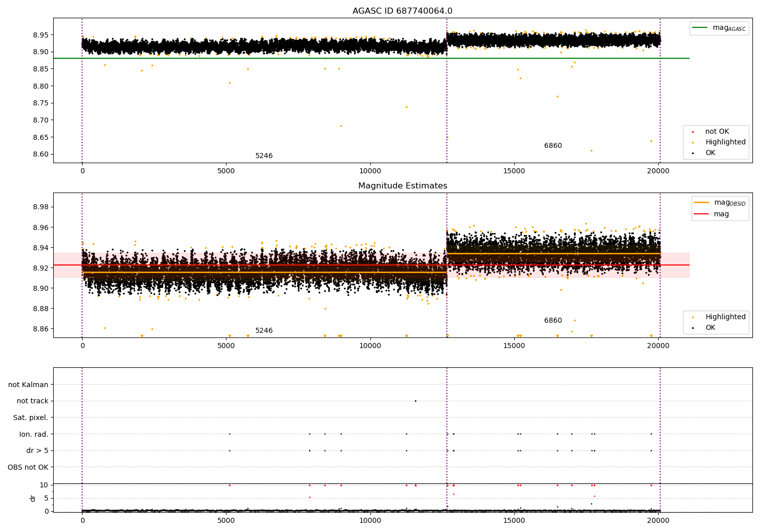
Task: Click x-axis tick '10000' under the bottom plot
Action: pyautogui.click(x=370, y=521)
